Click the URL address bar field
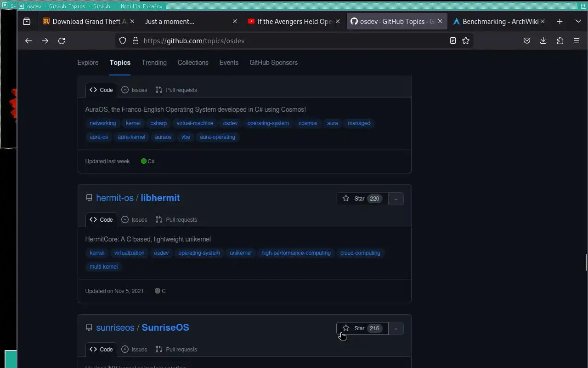 (294, 40)
